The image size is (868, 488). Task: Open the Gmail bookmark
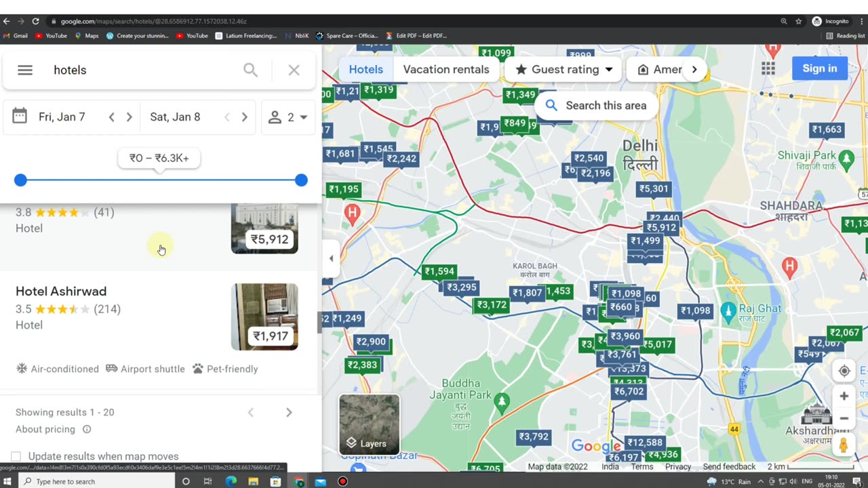pyautogui.click(x=15, y=35)
